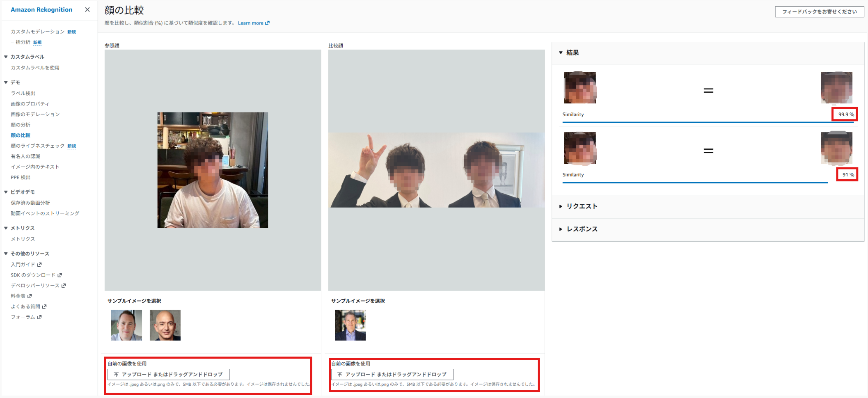Open 入門ガイド external link
Image resolution: width=868 pixels, height=398 pixels.
26,265
